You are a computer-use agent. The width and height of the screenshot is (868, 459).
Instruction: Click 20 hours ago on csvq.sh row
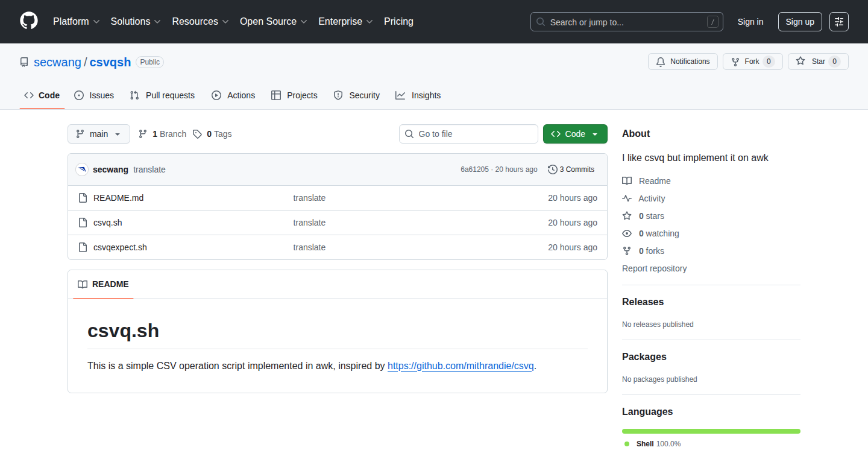(573, 223)
